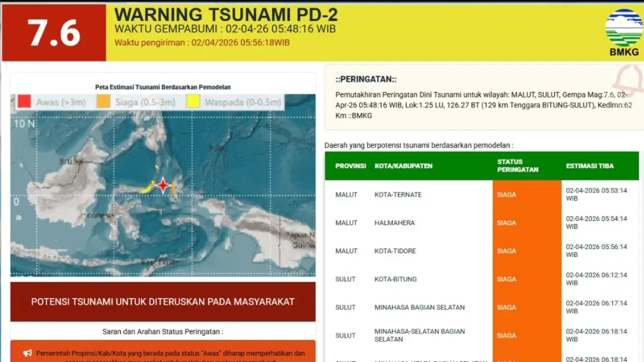644x362 pixels.
Task: Select the KOTA-TERNATE table row
Action: click(398, 195)
